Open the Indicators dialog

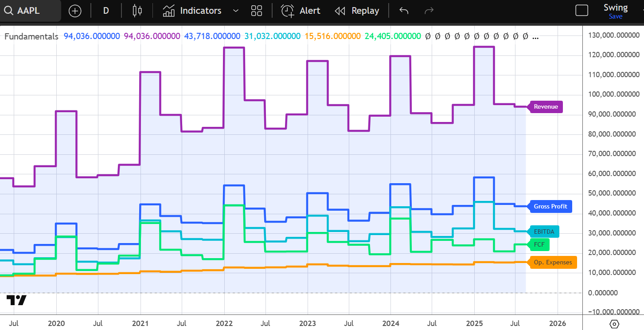(192, 11)
